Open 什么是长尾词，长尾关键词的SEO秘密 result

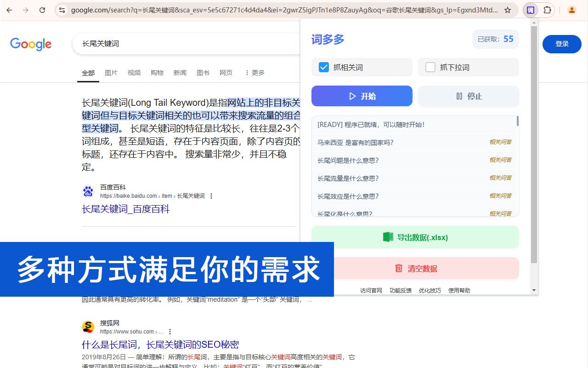tap(160, 345)
